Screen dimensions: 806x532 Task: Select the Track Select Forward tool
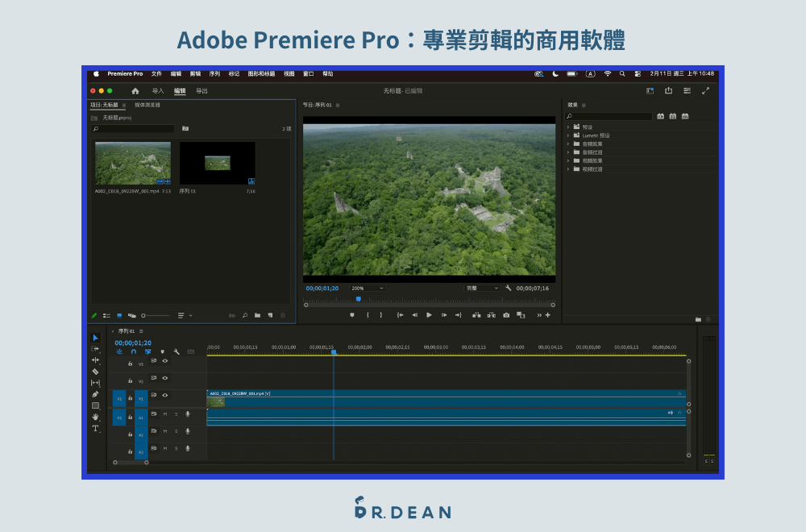(x=95, y=349)
